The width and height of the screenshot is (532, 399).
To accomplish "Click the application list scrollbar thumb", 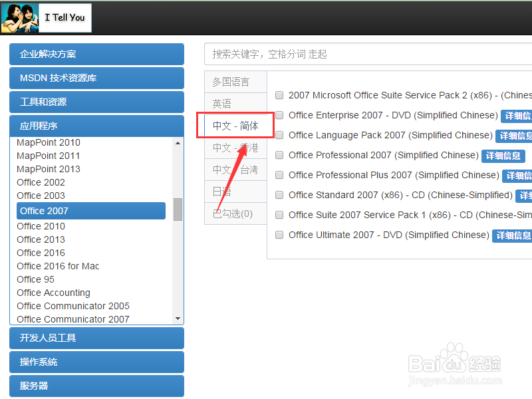I will 178,209.
